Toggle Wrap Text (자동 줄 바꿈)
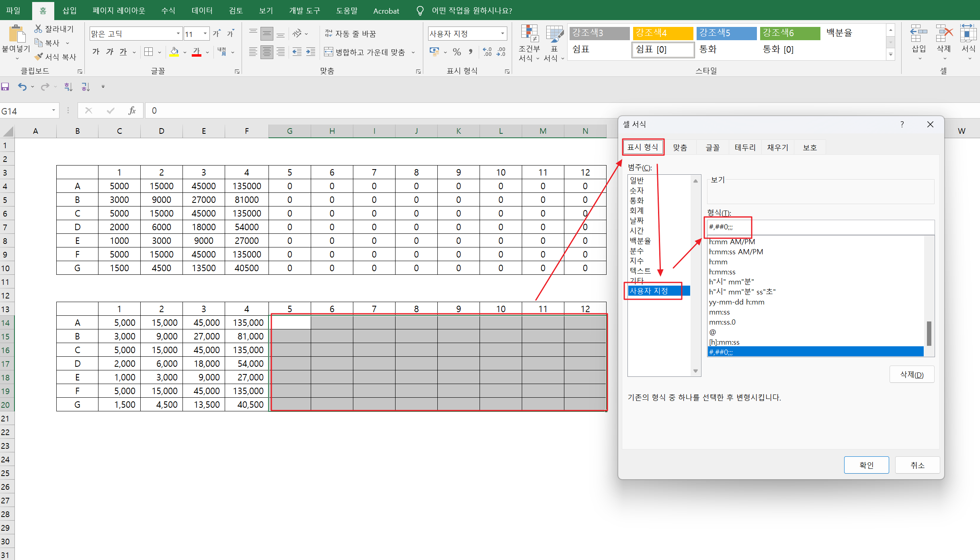This screenshot has width=980, height=560. click(350, 34)
